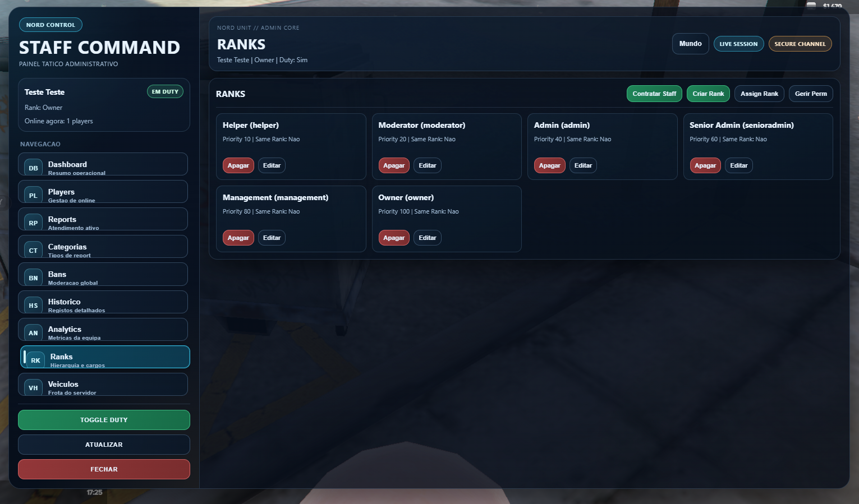Viewport: 859px width, 504px height.
Task: Delete the Owner rank with Apagar
Action: pyautogui.click(x=394, y=238)
